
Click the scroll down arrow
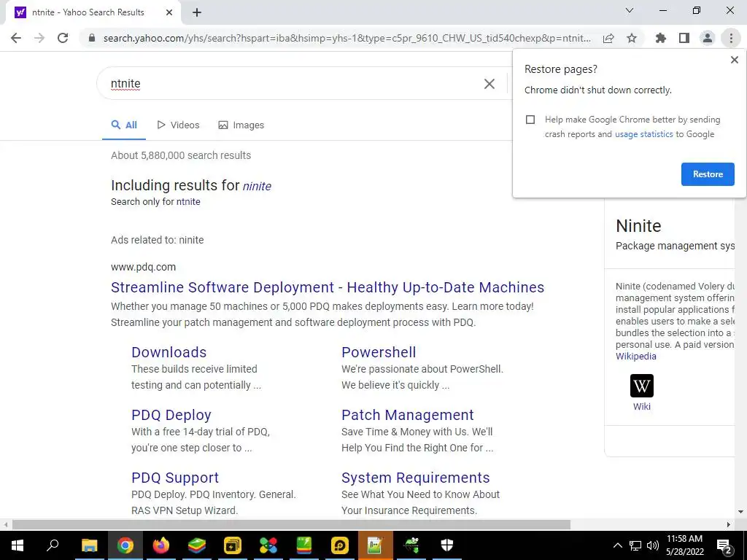pyautogui.click(x=740, y=512)
